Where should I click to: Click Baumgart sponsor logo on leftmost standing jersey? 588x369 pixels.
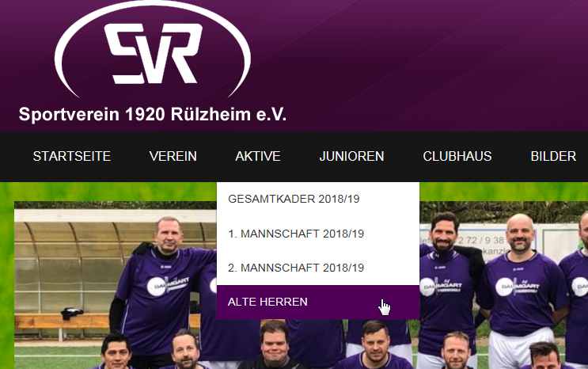pos(168,285)
